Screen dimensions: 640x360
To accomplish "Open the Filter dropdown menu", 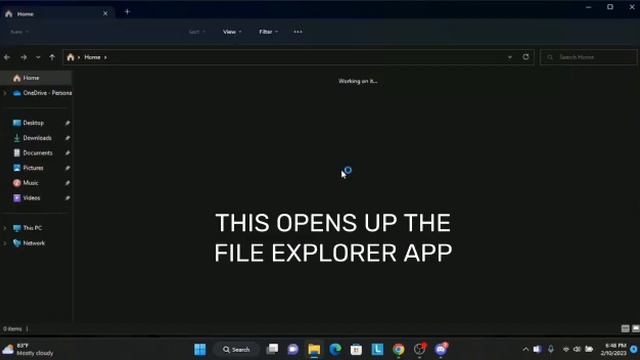I will [268, 32].
